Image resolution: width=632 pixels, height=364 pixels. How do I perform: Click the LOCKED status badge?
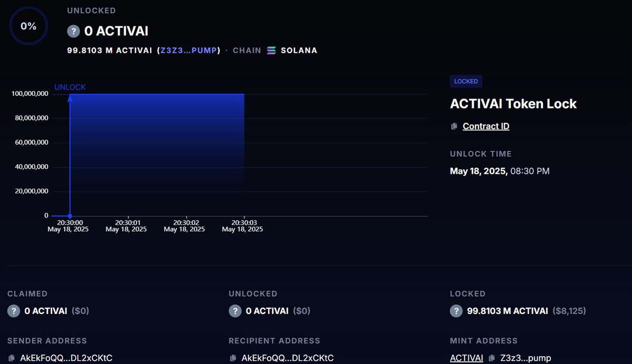[x=466, y=81]
